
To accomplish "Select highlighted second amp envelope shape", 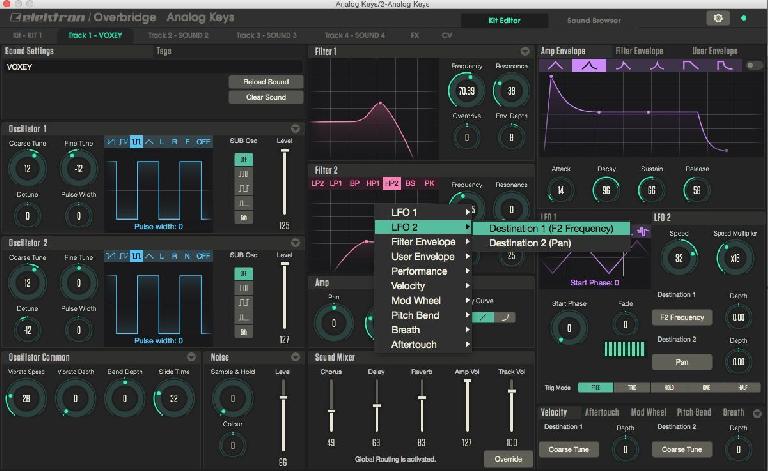I will 589,66.
